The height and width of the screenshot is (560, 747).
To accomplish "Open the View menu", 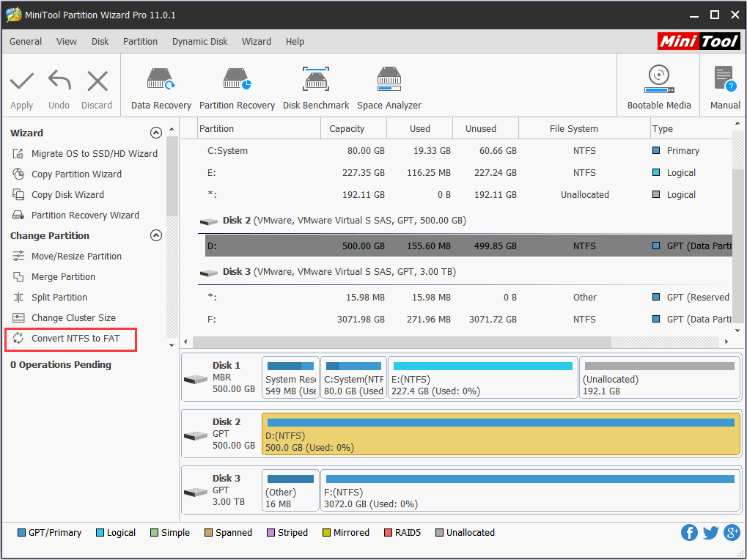I will [67, 42].
